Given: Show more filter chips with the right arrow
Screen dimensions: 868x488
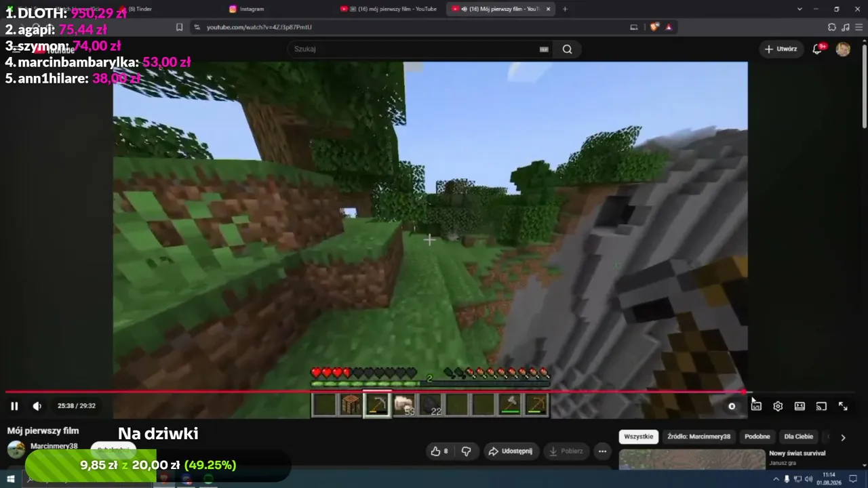Looking at the screenshot, I should click(843, 437).
